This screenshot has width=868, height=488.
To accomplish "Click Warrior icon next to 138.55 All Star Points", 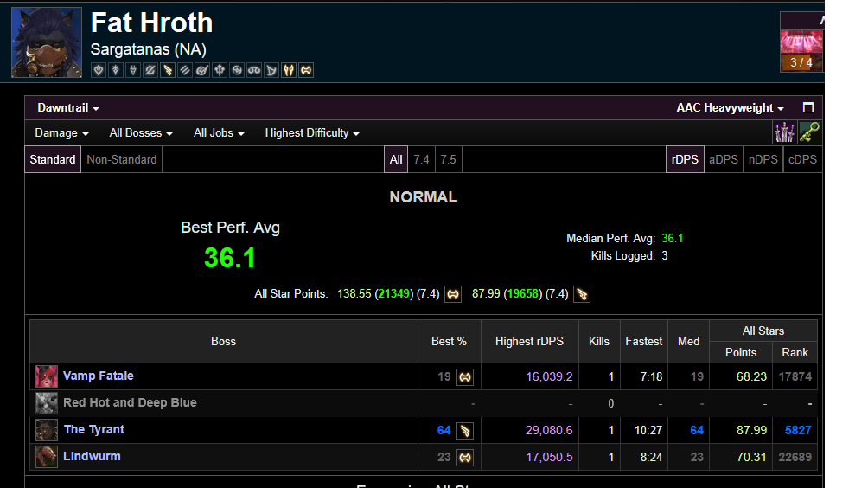I will (x=453, y=294).
